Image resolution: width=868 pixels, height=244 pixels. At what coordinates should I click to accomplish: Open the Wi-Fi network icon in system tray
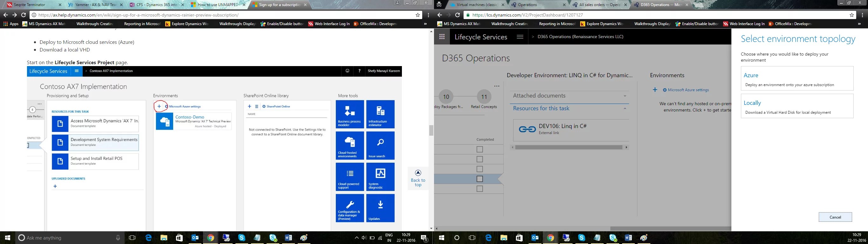380,238
